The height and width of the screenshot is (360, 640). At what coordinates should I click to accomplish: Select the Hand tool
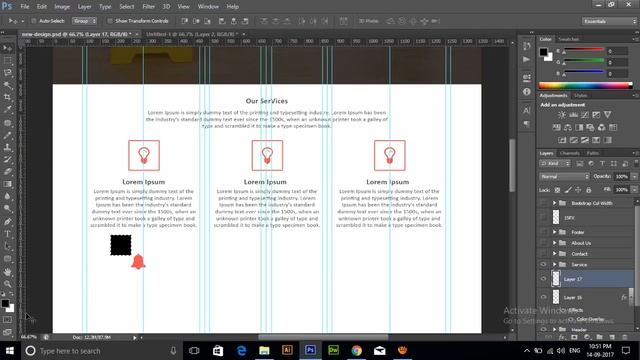click(7, 272)
